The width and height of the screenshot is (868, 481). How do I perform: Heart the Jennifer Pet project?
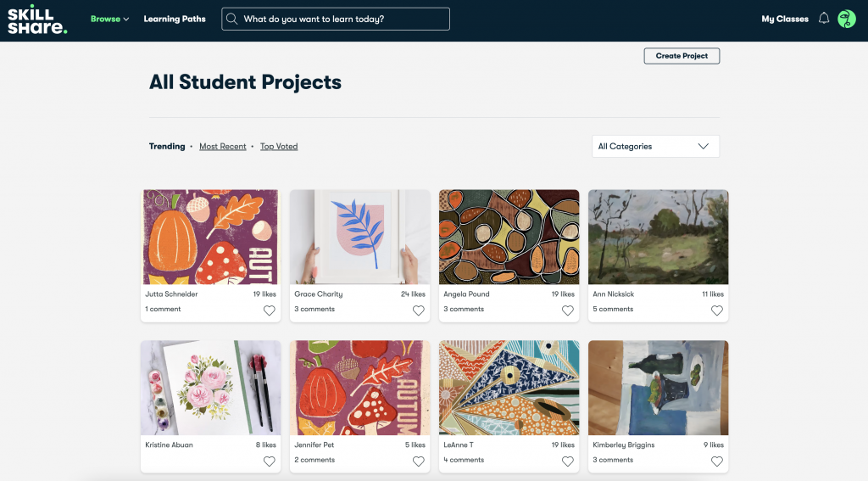[419, 461]
